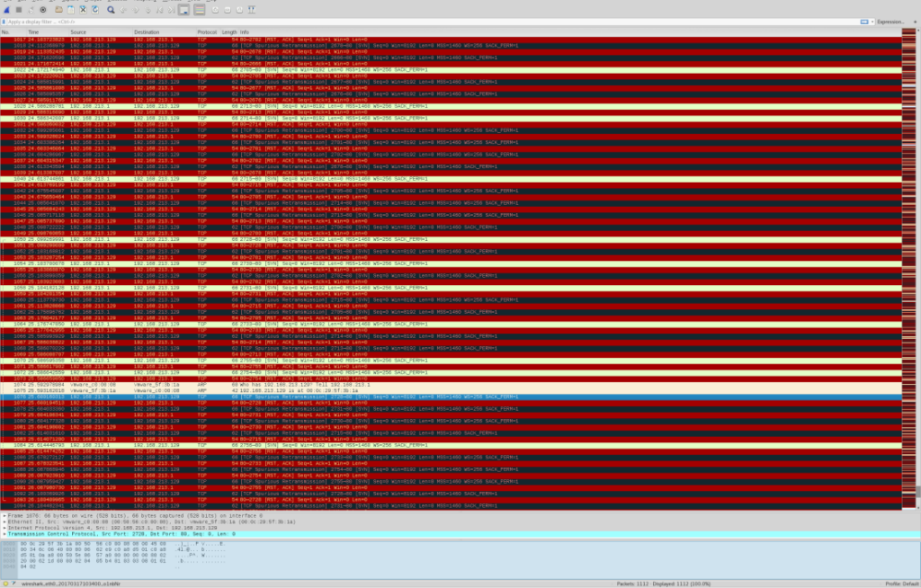
Task: Go to the first packet
Action: click(x=160, y=10)
